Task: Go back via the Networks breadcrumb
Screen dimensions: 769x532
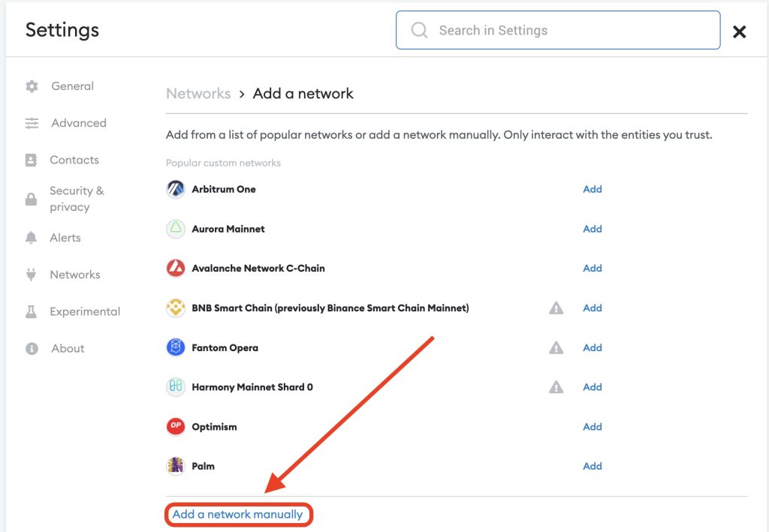Action: coord(198,94)
